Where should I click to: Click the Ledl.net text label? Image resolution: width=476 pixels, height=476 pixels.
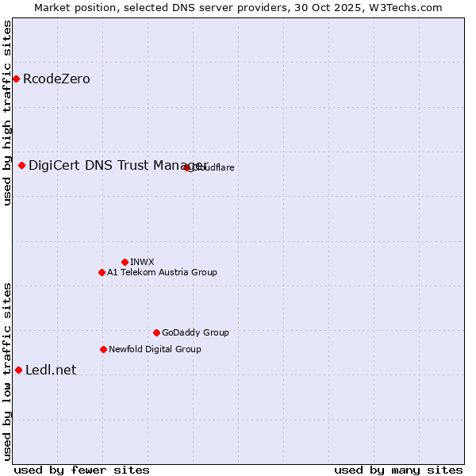point(51,370)
